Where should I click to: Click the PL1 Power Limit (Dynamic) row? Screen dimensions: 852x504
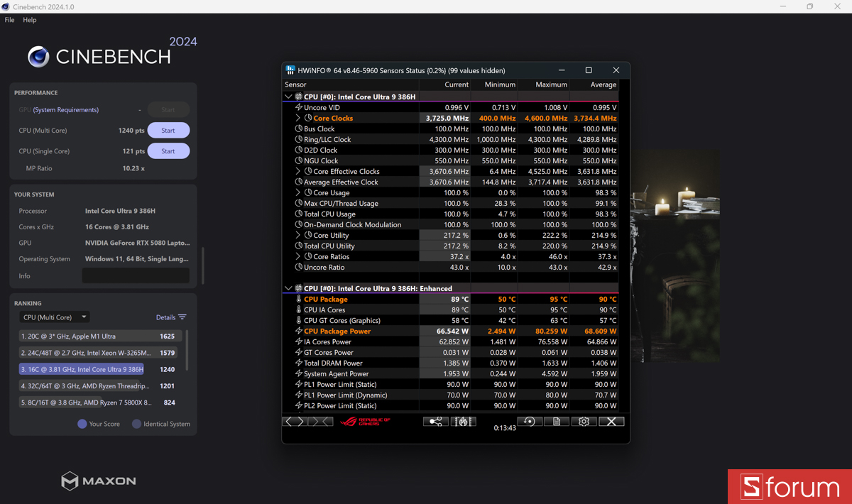coord(451,395)
